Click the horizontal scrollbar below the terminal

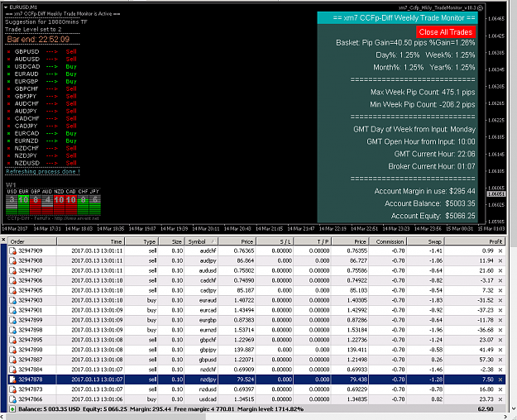pyautogui.click(x=106, y=417)
